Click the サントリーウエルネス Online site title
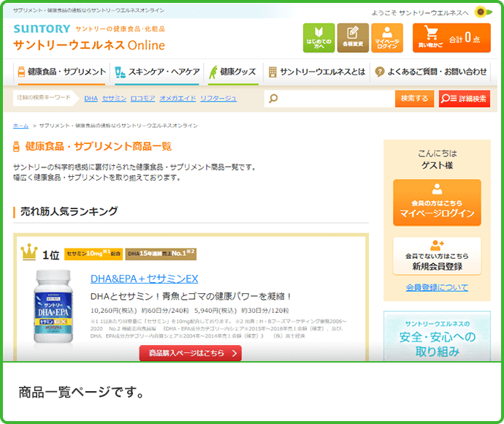 pyautogui.click(x=89, y=45)
